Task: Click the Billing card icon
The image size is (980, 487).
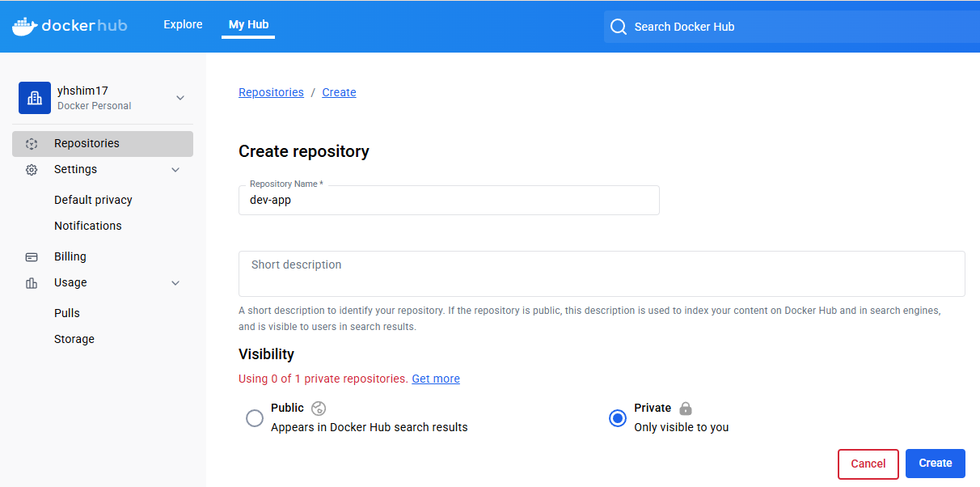Action: 32,257
